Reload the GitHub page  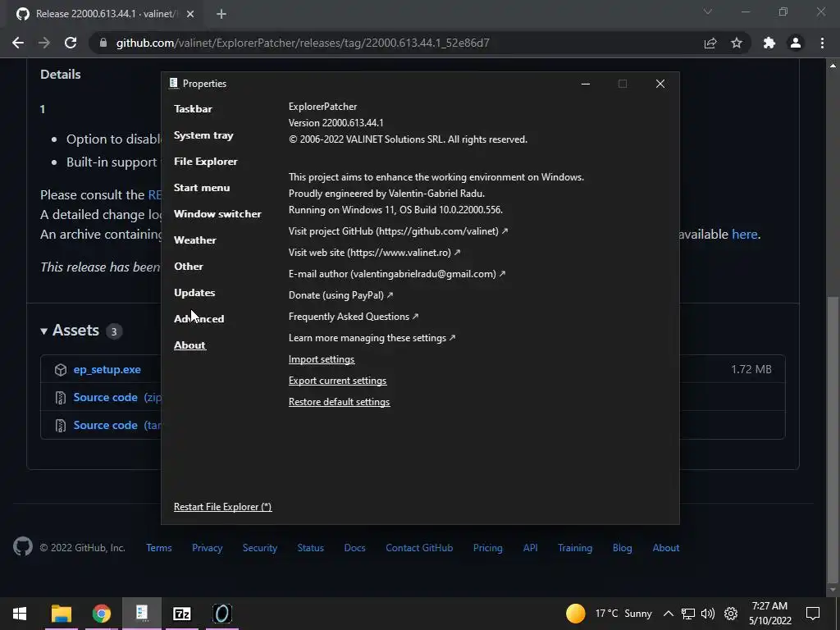(x=71, y=43)
